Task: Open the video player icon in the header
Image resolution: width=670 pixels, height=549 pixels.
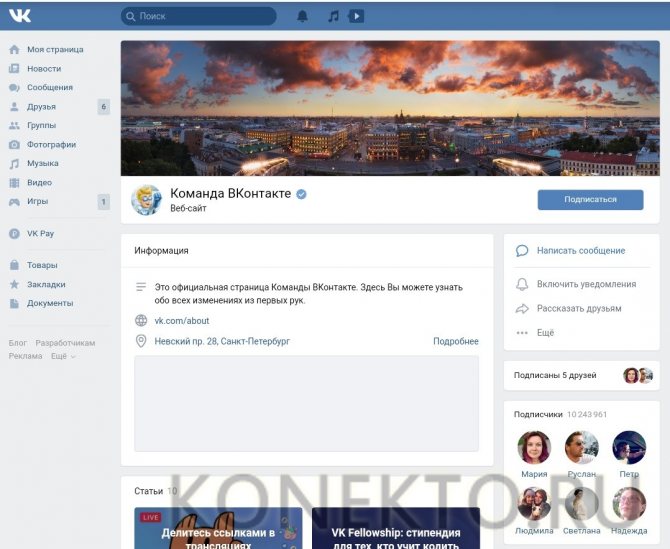Action: tap(356, 16)
